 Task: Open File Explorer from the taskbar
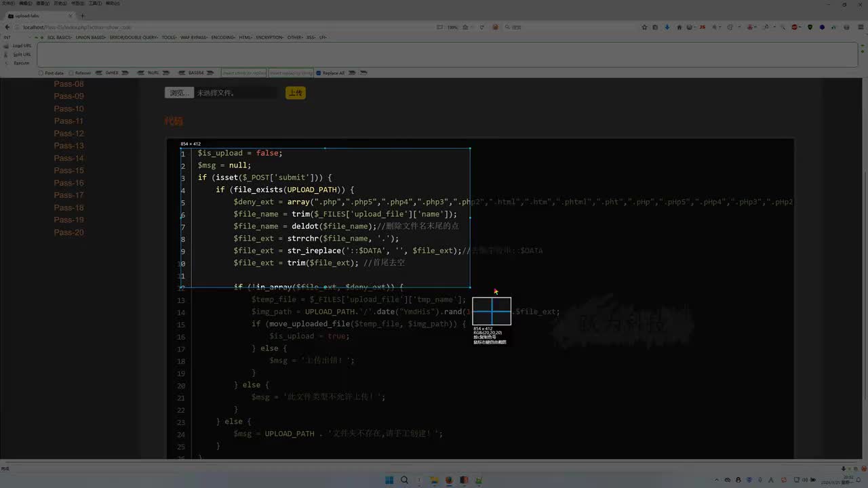coord(434,480)
